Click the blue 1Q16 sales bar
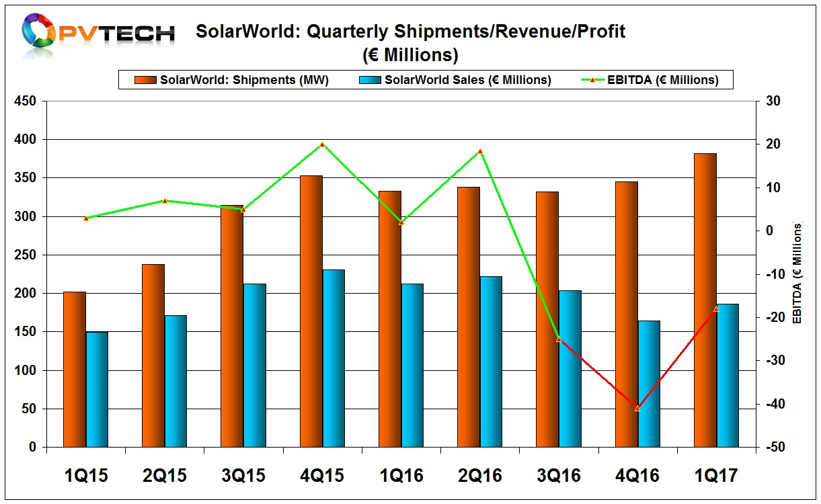The image size is (821, 504). pyautogui.click(x=412, y=366)
